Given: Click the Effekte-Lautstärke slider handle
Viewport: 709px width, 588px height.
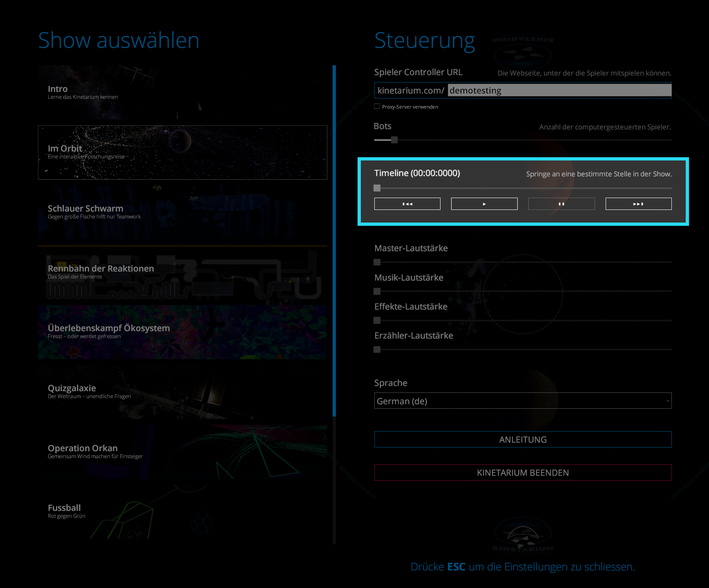Looking at the screenshot, I should 377,321.
